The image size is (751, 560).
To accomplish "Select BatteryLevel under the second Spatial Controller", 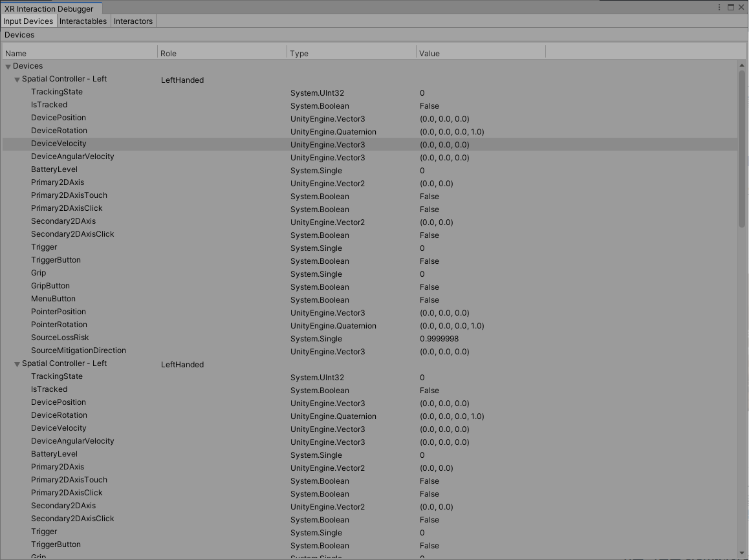I will pos(370,455).
